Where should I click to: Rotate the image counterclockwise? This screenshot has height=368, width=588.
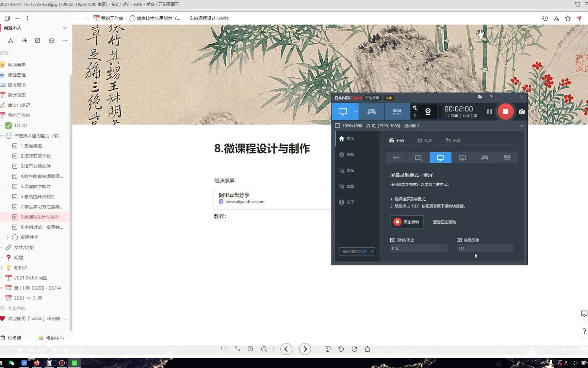tap(341, 349)
